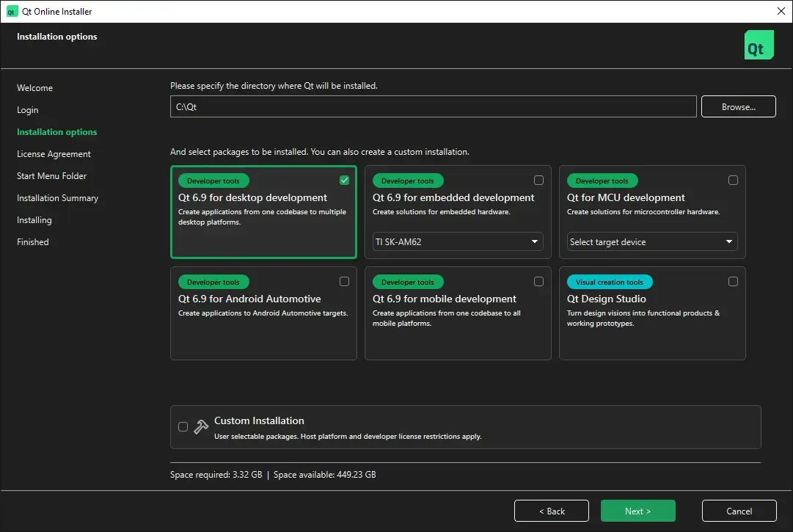Enable the Custom Installation option
This screenshot has width=793, height=532.
[x=183, y=426]
